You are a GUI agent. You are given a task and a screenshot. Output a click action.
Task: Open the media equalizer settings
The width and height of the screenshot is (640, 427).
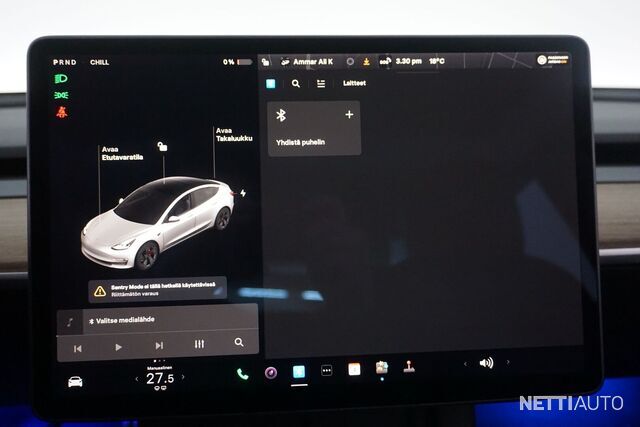coord(199,344)
